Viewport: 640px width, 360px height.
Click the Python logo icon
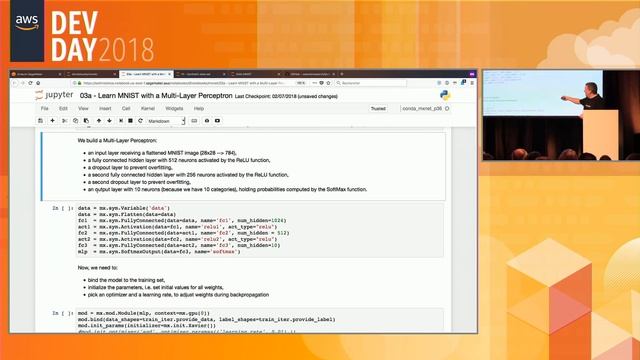click(x=445, y=95)
